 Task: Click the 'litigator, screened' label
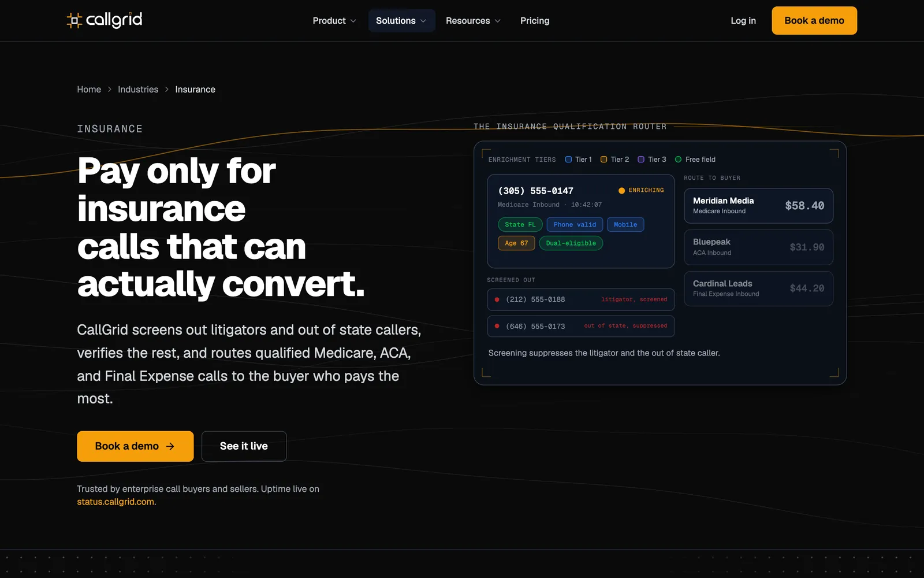coord(634,299)
